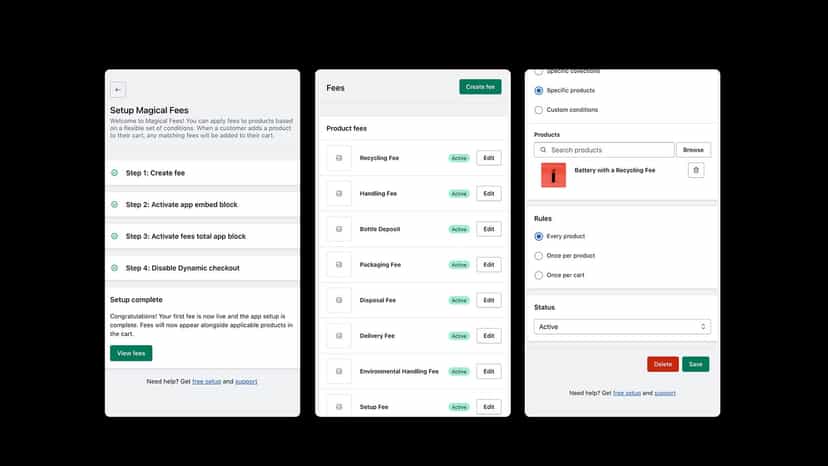828x466 pixels.
Task: Click the Packaging Fee image placeholder icon
Action: (339, 265)
